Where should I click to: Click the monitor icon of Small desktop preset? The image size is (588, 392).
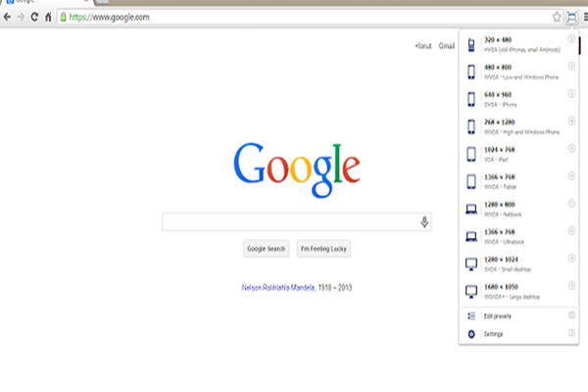(x=471, y=264)
